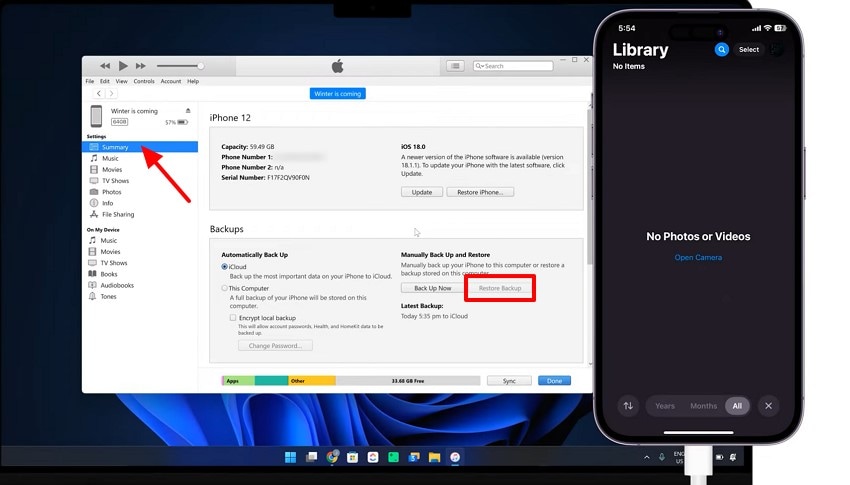Select Summary in the Settings sidebar
Viewport: 850px width, 485px height.
point(140,147)
